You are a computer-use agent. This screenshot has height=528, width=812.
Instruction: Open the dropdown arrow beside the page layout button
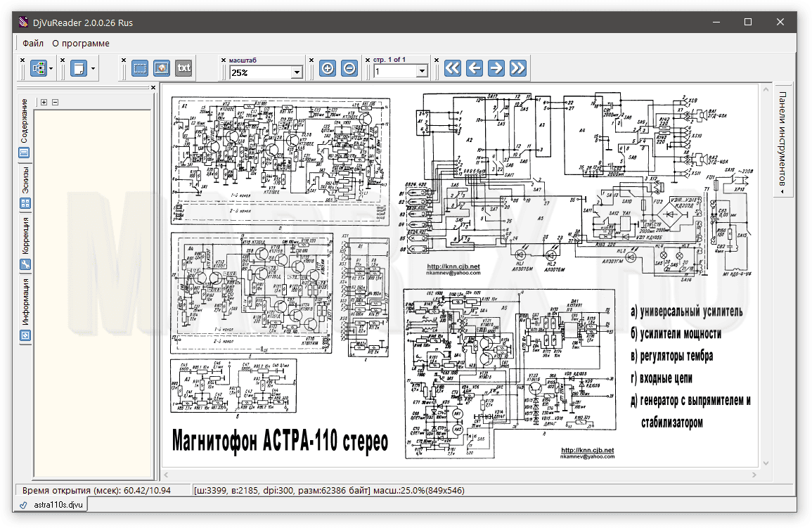pyautogui.click(x=93, y=68)
